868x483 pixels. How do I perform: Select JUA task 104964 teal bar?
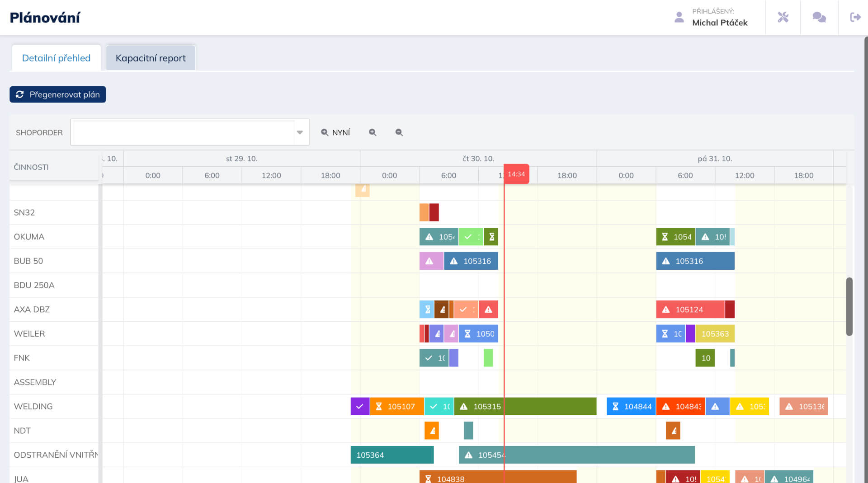[x=789, y=477]
